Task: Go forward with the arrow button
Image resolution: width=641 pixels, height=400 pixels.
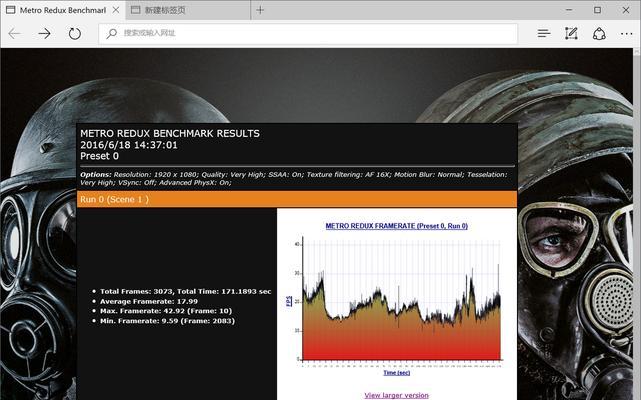Action: coord(44,34)
